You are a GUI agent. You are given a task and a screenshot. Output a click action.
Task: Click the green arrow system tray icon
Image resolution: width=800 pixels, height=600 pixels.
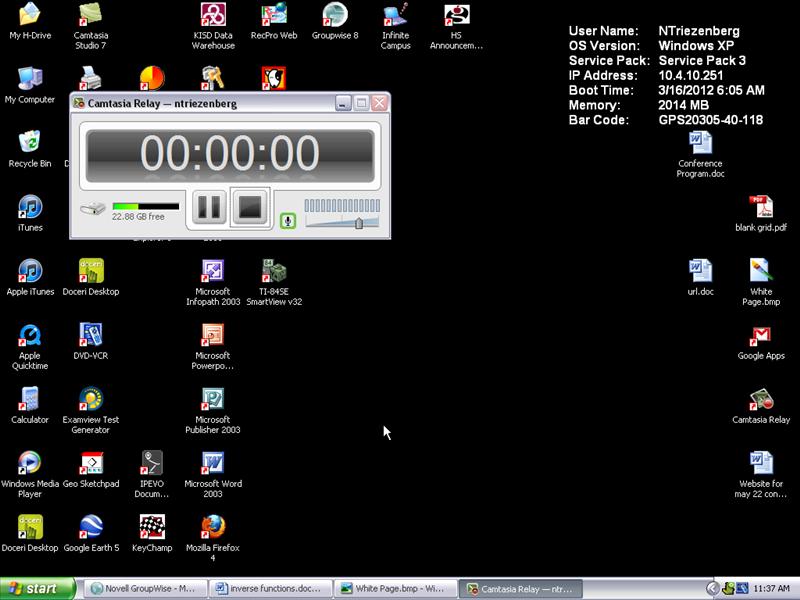(729, 588)
